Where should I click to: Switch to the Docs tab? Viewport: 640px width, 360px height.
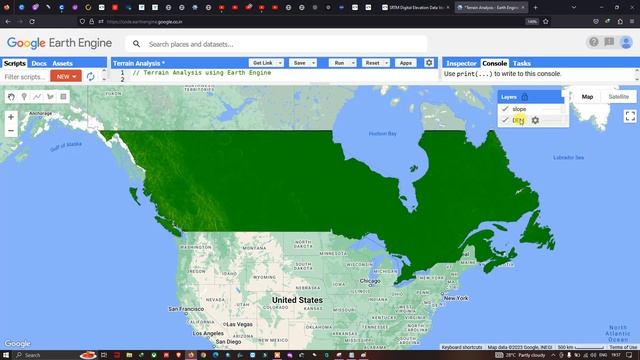(x=39, y=63)
